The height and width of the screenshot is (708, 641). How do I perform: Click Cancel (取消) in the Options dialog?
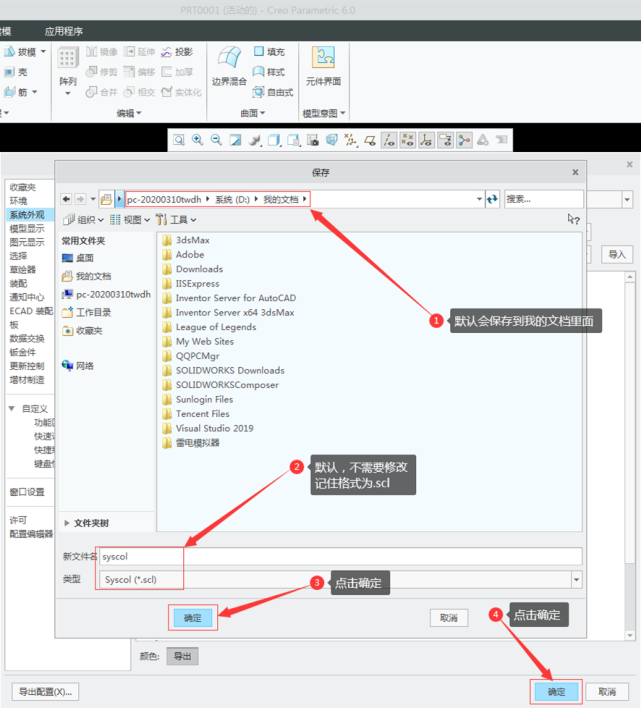[x=607, y=692]
